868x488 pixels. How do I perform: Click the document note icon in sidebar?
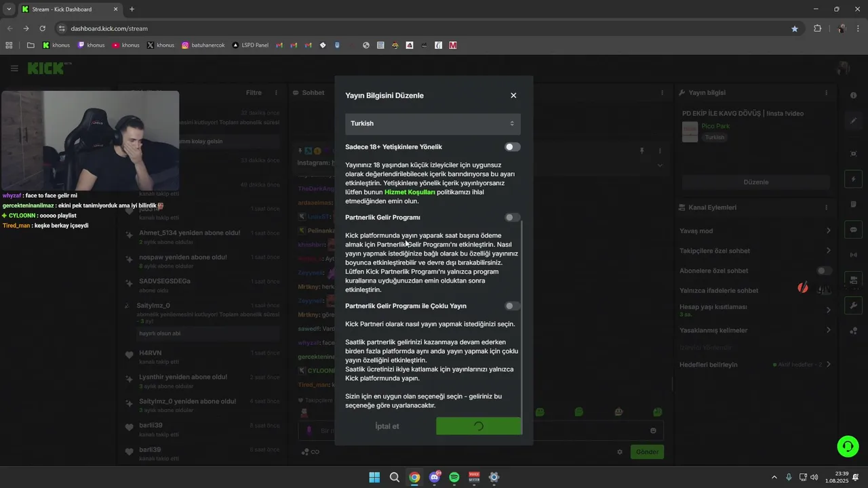pos(853,205)
